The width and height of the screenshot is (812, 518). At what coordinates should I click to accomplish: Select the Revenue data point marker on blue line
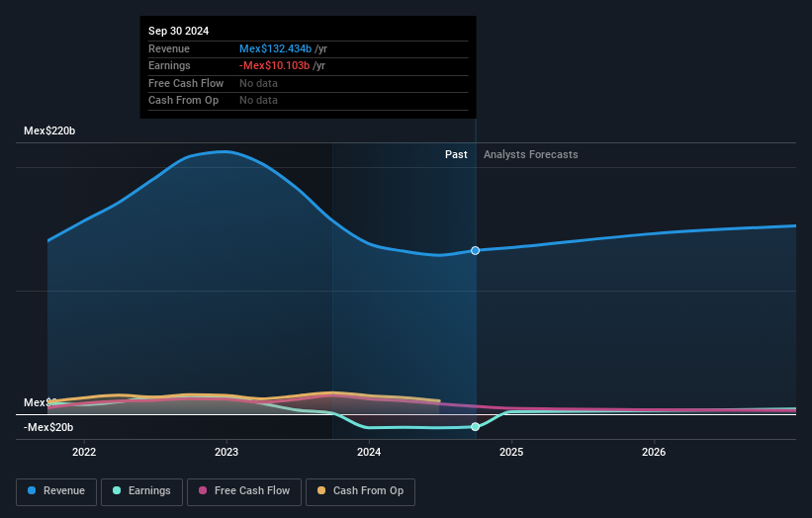click(x=475, y=250)
